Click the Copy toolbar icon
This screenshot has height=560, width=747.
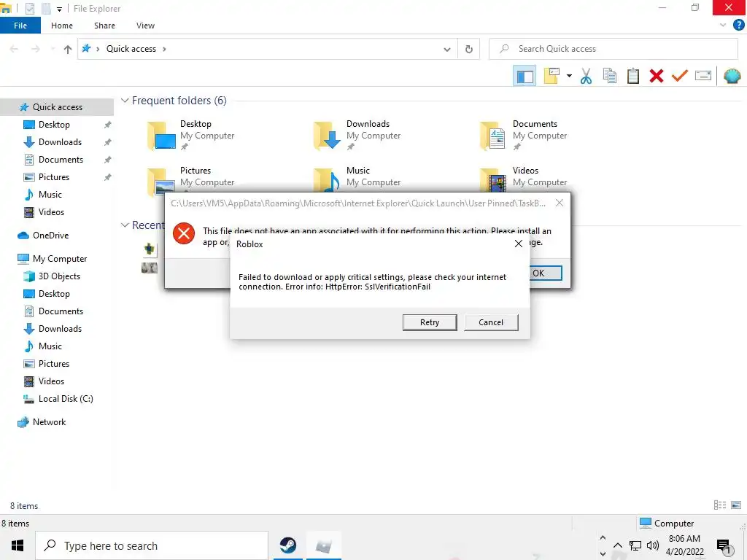coord(610,76)
